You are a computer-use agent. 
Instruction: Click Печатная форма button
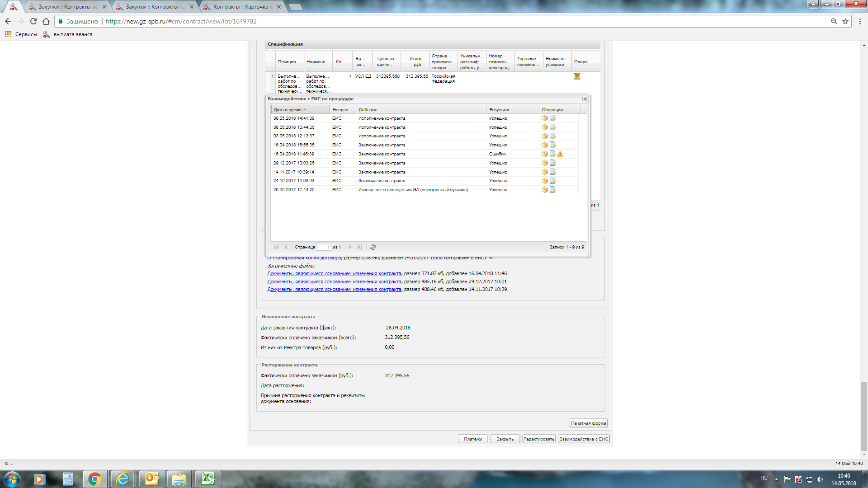pos(588,423)
